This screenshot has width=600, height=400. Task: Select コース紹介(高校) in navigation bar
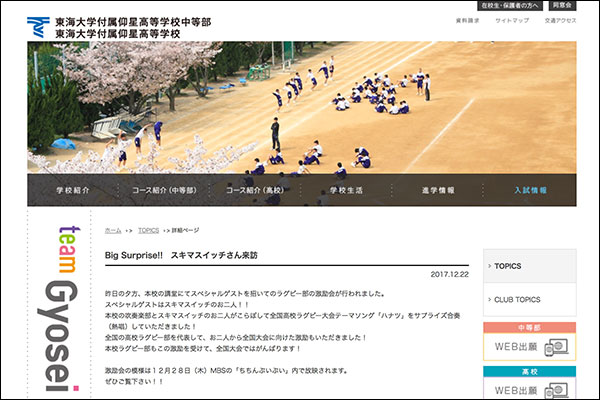point(250,189)
